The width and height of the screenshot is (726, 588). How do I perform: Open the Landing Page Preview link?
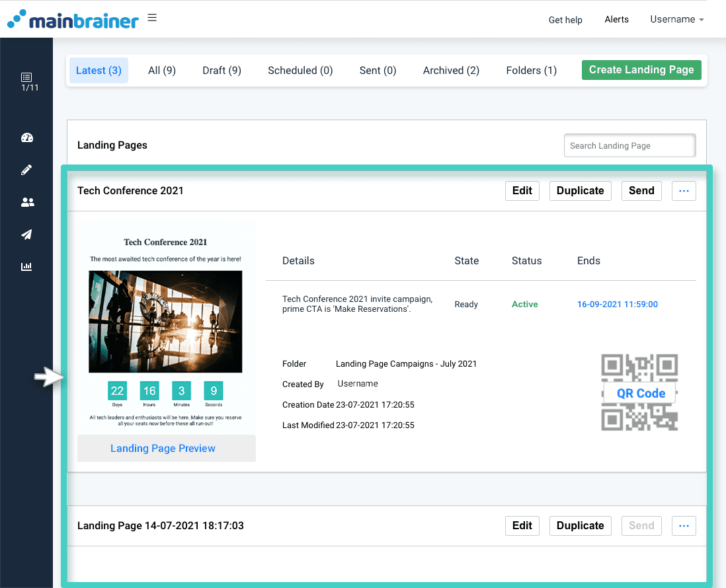click(163, 448)
